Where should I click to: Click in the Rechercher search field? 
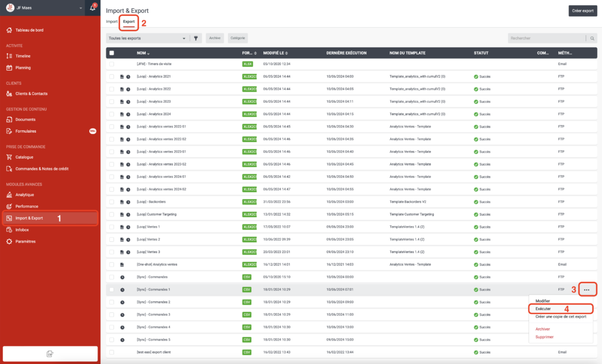[546, 38]
